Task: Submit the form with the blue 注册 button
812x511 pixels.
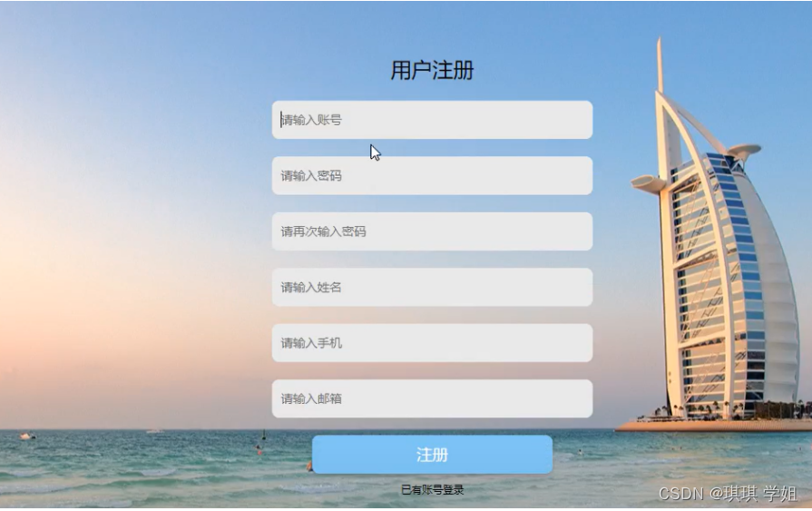Action: click(432, 455)
